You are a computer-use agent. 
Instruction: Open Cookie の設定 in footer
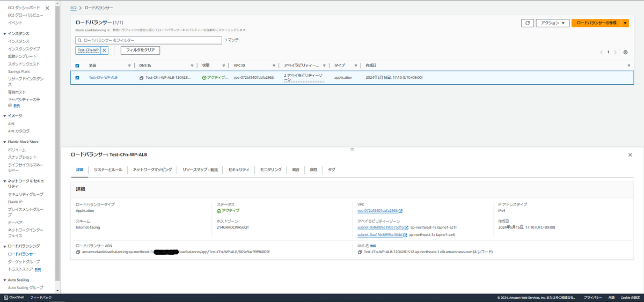[x=631, y=297]
